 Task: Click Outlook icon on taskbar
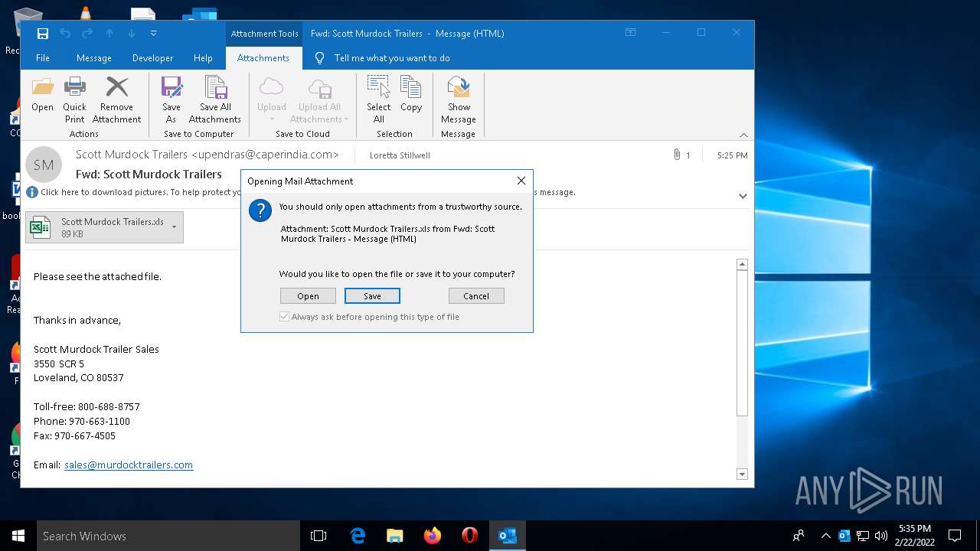point(508,536)
